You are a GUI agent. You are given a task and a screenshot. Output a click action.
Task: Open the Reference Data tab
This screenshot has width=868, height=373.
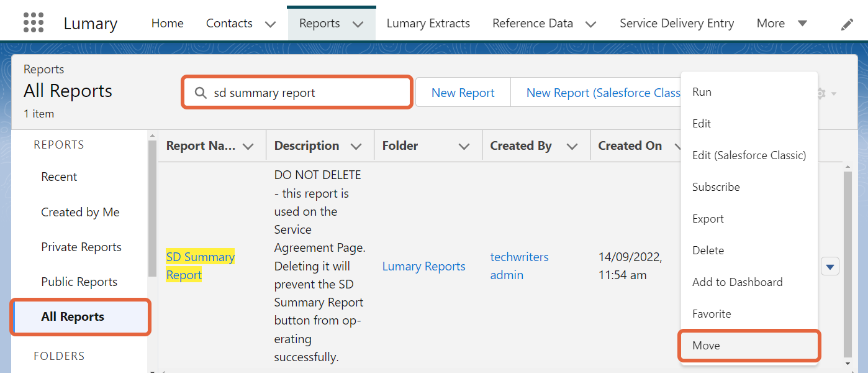click(x=533, y=24)
